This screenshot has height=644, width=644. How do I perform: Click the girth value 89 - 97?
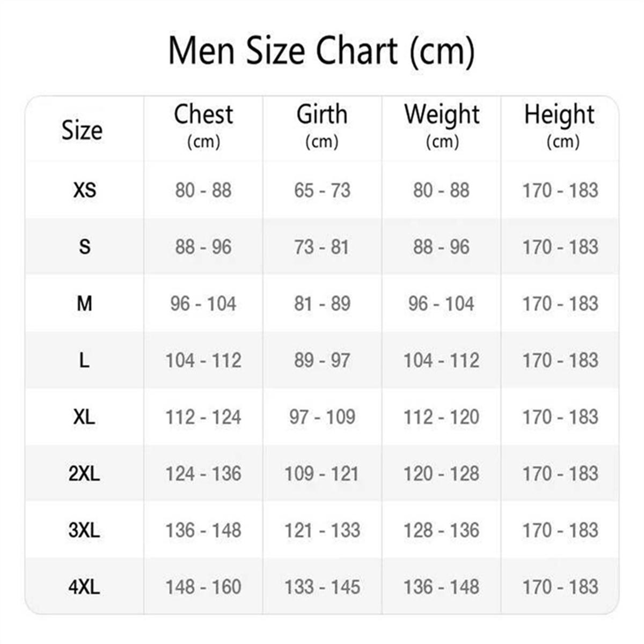point(322,361)
